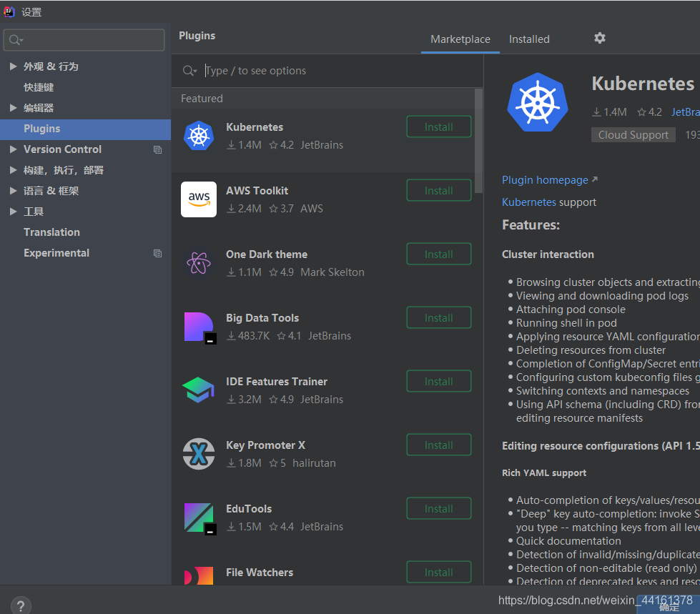This screenshot has width=700, height=614.
Task: Expand the 编辑器 tree node
Action: pos(14,107)
